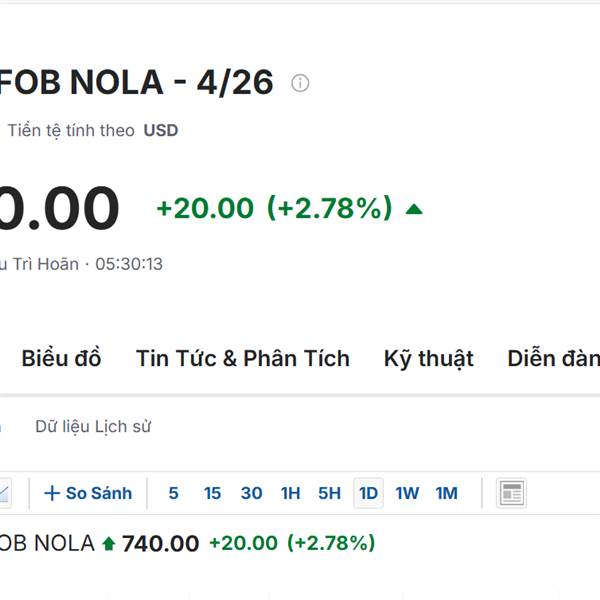Switch chart to 5H interval

(329, 493)
